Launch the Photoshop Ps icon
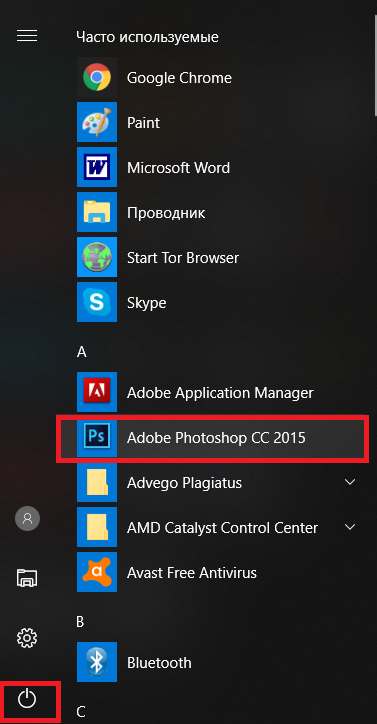The width and height of the screenshot is (377, 724). coord(97,437)
